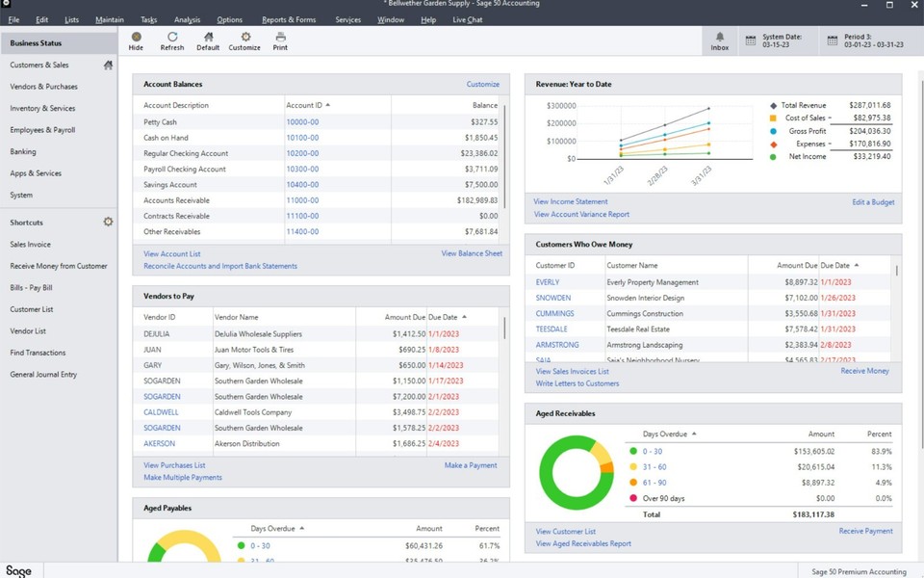This screenshot has height=578, width=924.
Task: Open the Shortcuts settings gear
Action: click(109, 222)
